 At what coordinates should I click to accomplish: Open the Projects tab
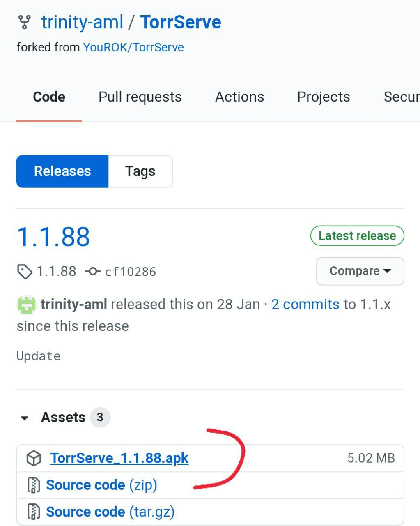coord(324,97)
